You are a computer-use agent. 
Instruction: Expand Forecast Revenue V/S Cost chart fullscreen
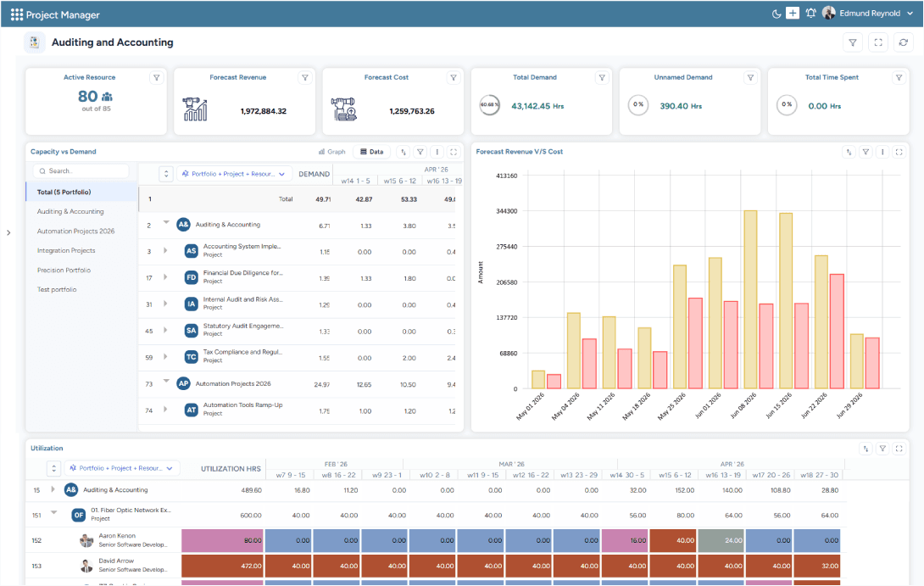pyautogui.click(x=899, y=152)
